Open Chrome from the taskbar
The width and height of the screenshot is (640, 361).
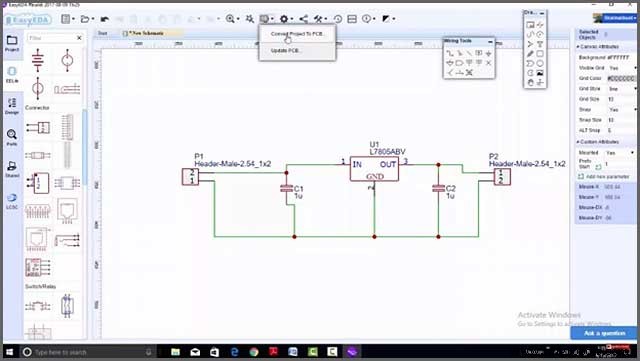254,352
